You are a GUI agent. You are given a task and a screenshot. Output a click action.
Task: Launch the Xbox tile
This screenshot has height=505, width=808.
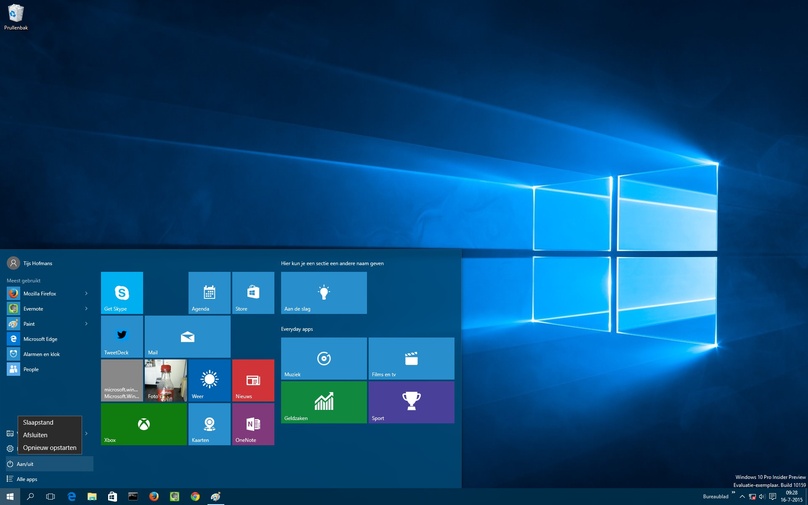click(x=144, y=424)
